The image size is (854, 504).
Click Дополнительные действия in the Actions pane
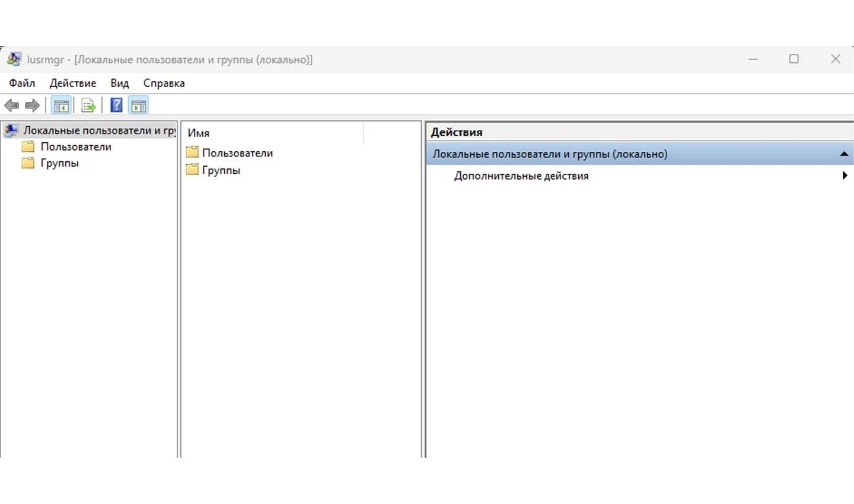coord(521,176)
